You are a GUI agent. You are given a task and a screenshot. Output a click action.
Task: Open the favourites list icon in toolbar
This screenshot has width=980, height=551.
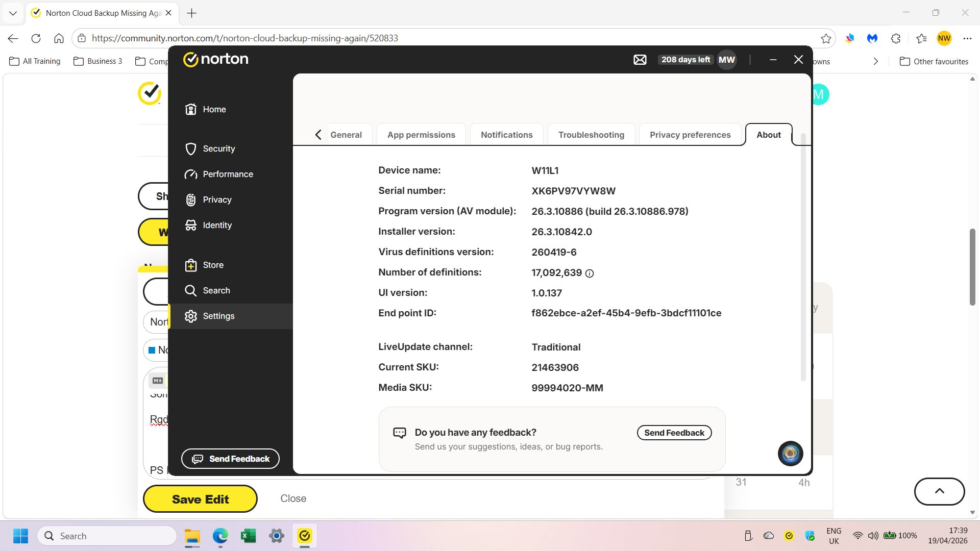(921, 38)
